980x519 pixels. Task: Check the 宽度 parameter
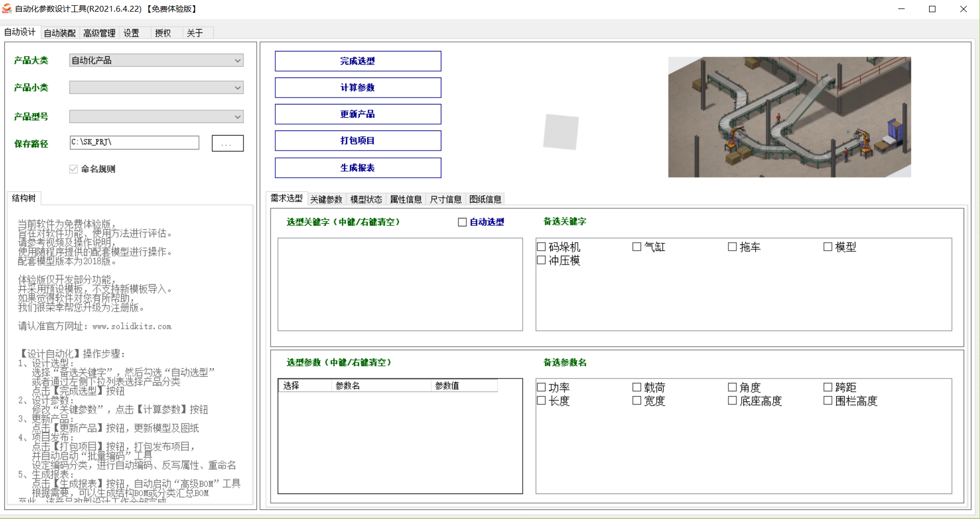(x=637, y=401)
